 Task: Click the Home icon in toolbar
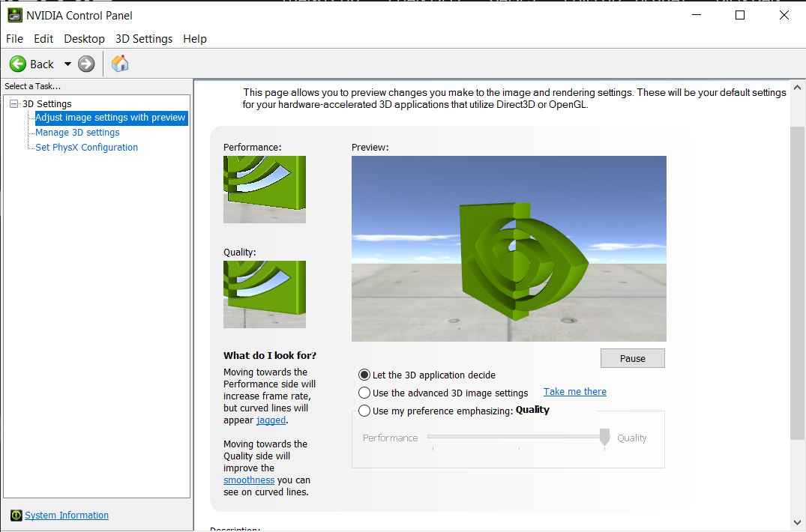[x=120, y=64]
